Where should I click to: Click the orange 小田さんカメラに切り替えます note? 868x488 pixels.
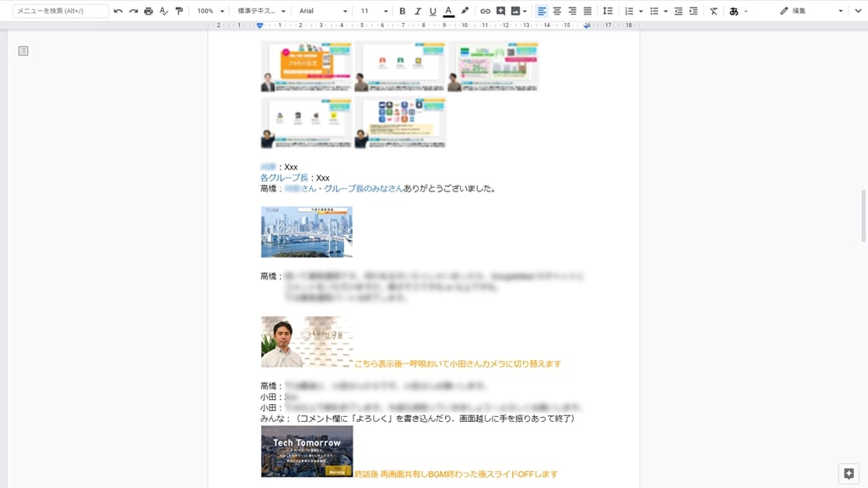click(457, 363)
